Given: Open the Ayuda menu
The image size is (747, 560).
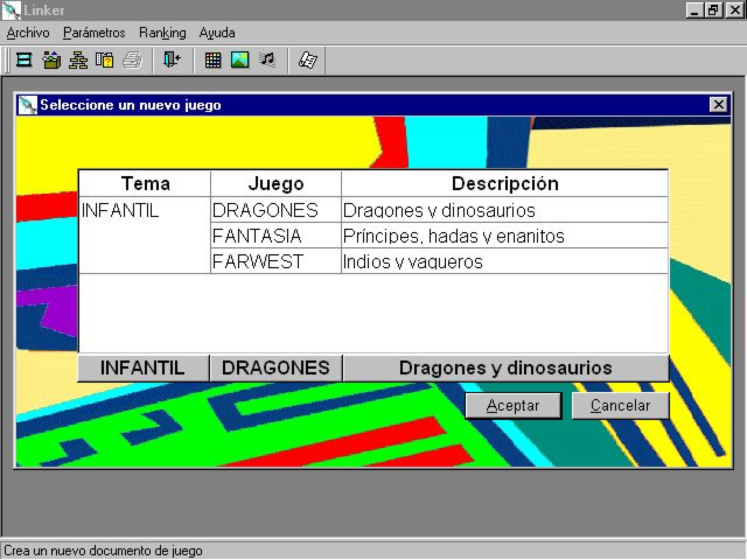Looking at the screenshot, I should 217,33.
